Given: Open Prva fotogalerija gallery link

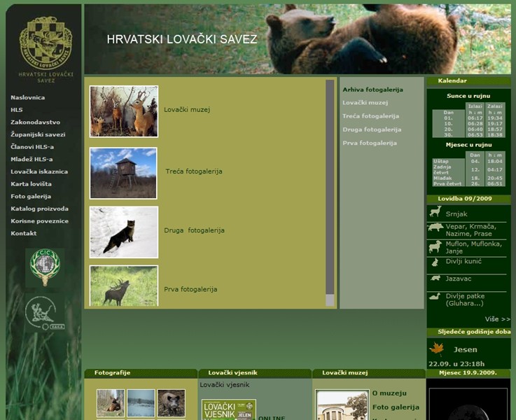Looking at the screenshot, I should pyautogui.click(x=190, y=289).
